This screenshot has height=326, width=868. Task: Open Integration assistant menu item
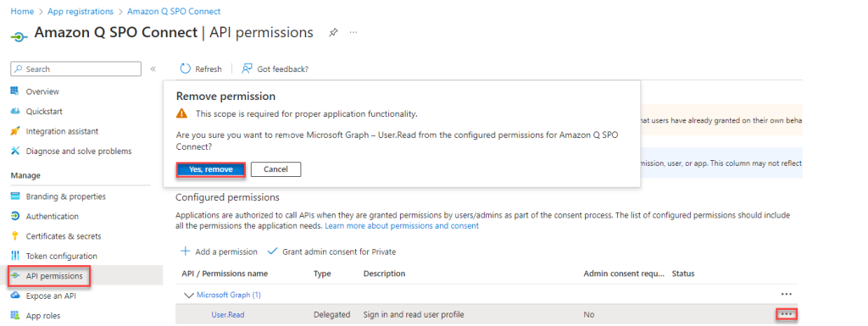coord(62,131)
